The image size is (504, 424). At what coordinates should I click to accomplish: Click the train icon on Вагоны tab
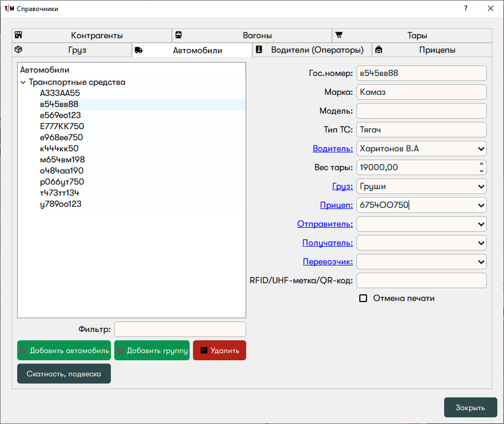click(179, 35)
